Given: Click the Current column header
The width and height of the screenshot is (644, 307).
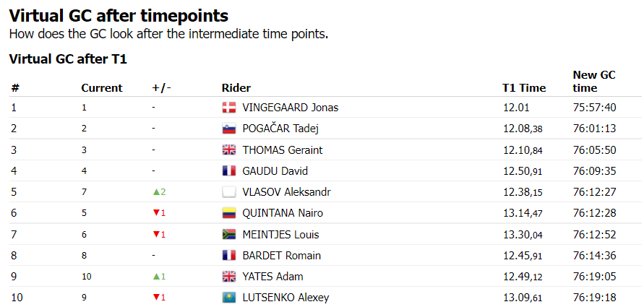Looking at the screenshot, I should [x=101, y=88].
